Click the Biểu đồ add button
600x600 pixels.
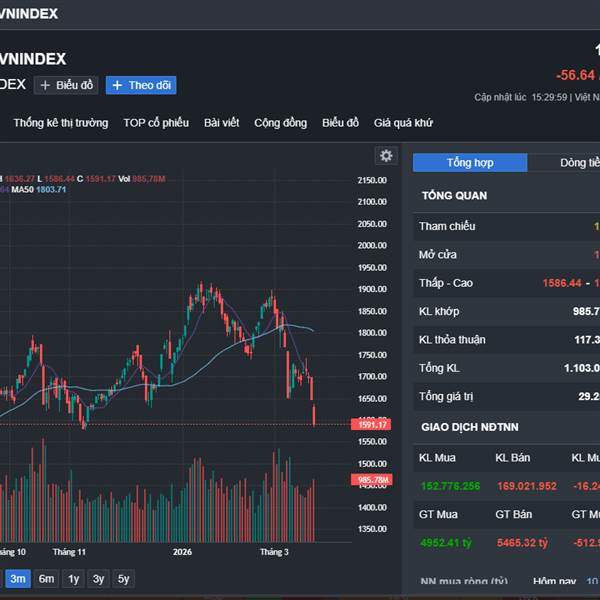pyautogui.click(x=66, y=85)
